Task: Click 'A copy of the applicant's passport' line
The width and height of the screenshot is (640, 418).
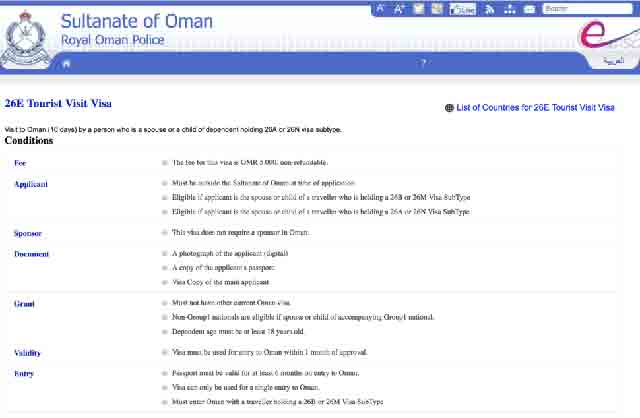Action: pos(223,268)
